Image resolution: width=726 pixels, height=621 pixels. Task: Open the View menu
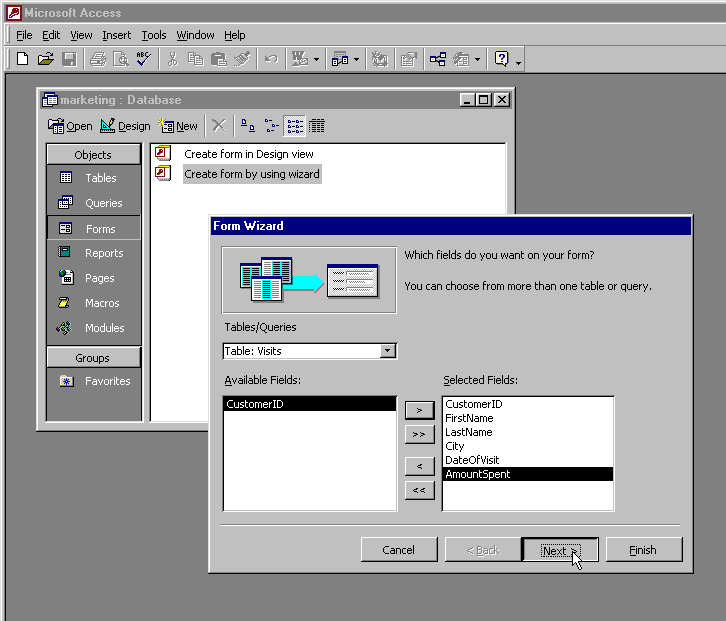pyautogui.click(x=81, y=35)
